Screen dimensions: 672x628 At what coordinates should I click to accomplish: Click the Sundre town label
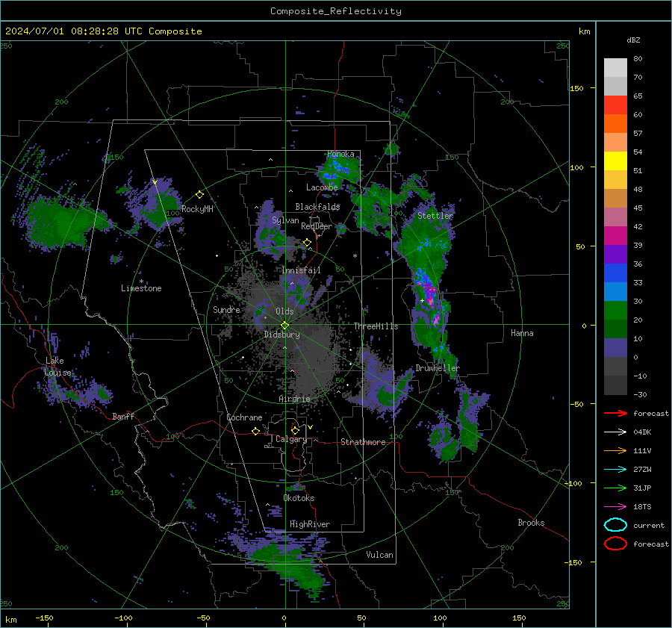[226, 309]
